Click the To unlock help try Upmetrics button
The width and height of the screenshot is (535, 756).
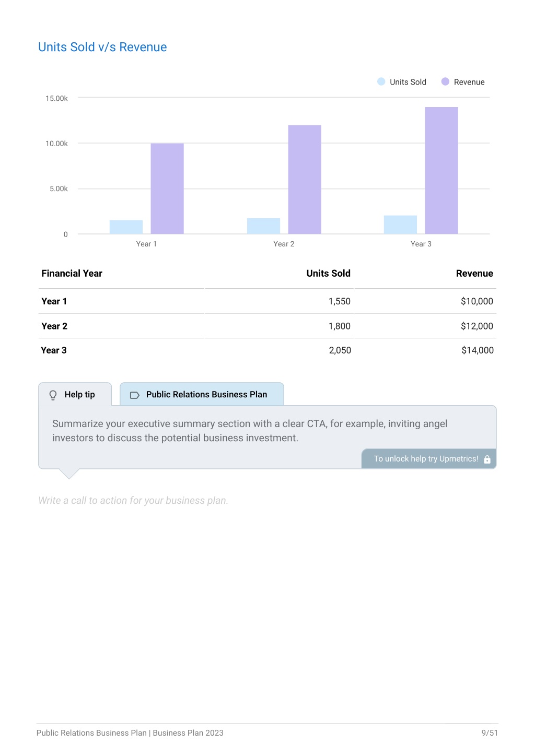coord(428,459)
